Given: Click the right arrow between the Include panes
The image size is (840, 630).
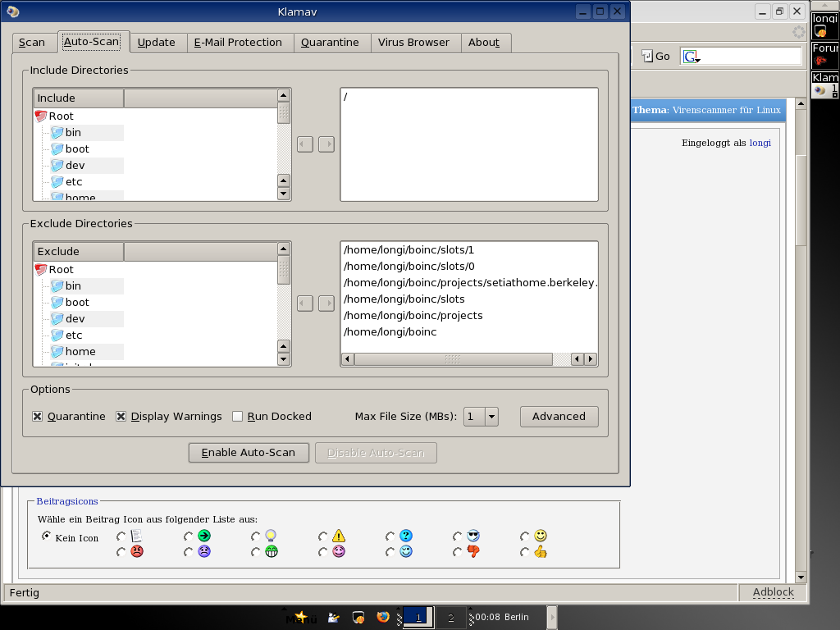Looking at the screenshot, I should (x=326, y=144).
